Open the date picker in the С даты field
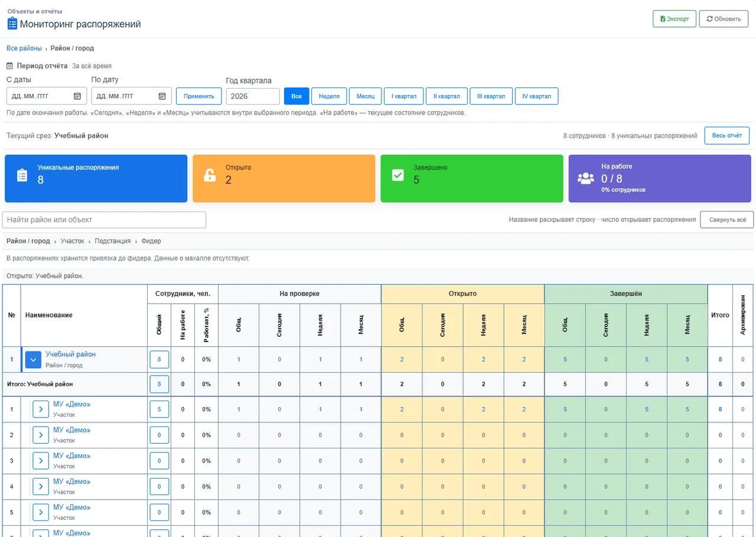Image resolution: width=756 pixels, height=537 pixels. point(77,96)
